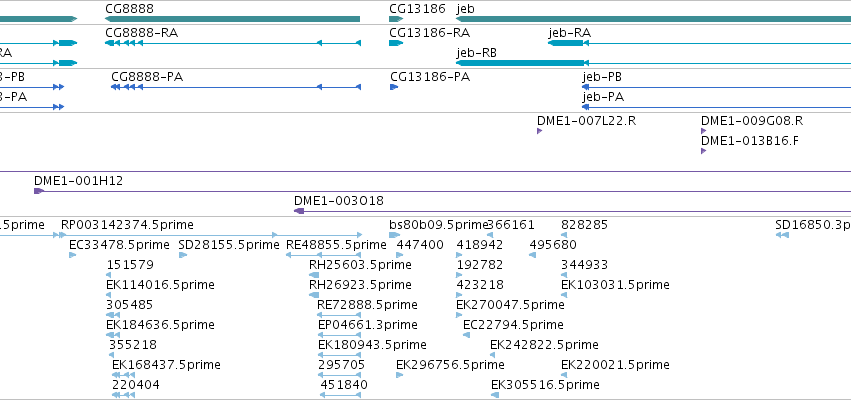This screenshot has width=851, height=400.
Task: Click the feature label 355218
Action: pyautogui.click(x=133, y=345)
